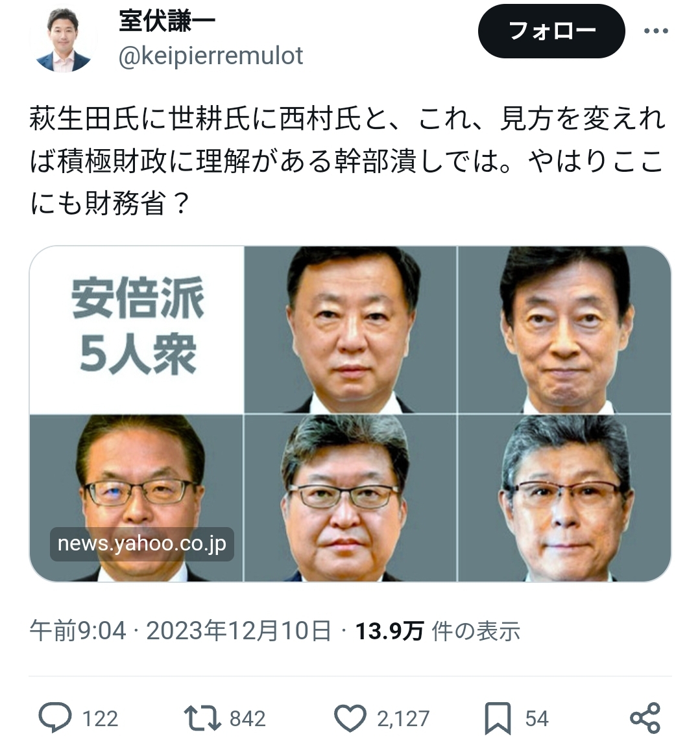Open the three-dot more options menu
Screen dimensions: 700x743
point(656,31)
